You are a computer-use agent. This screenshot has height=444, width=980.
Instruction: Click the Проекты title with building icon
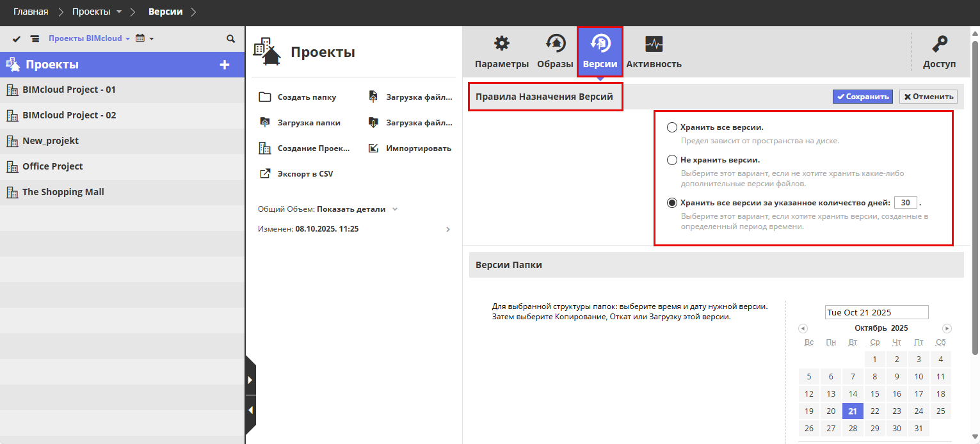click(x=304, y=52)
